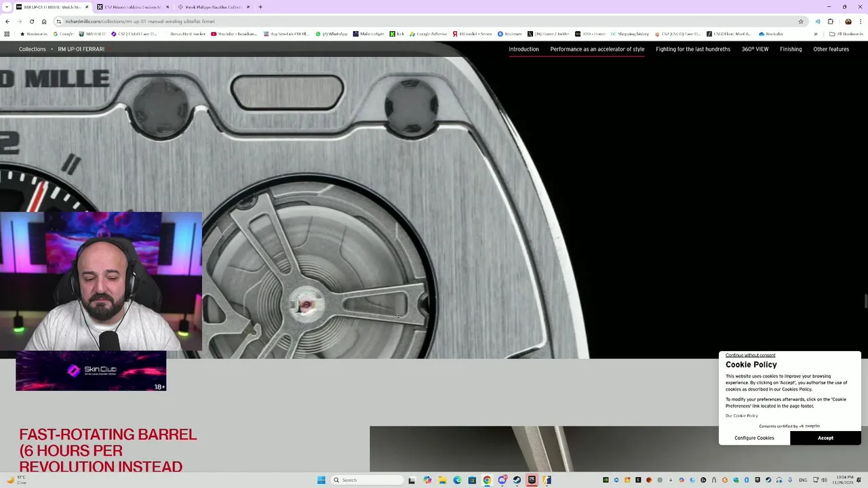Open the All Bookmarks folder

(846, 34)
